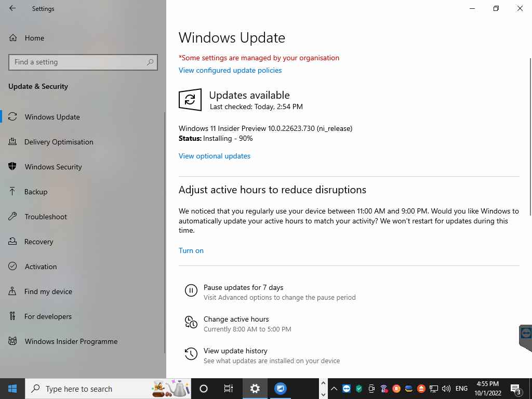Click the Windows Update sync arrows sidebar icon

(12, 117)
